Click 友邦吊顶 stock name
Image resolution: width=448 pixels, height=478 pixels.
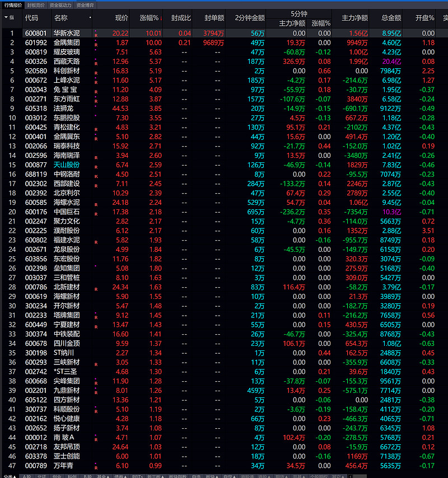[67, 447]
